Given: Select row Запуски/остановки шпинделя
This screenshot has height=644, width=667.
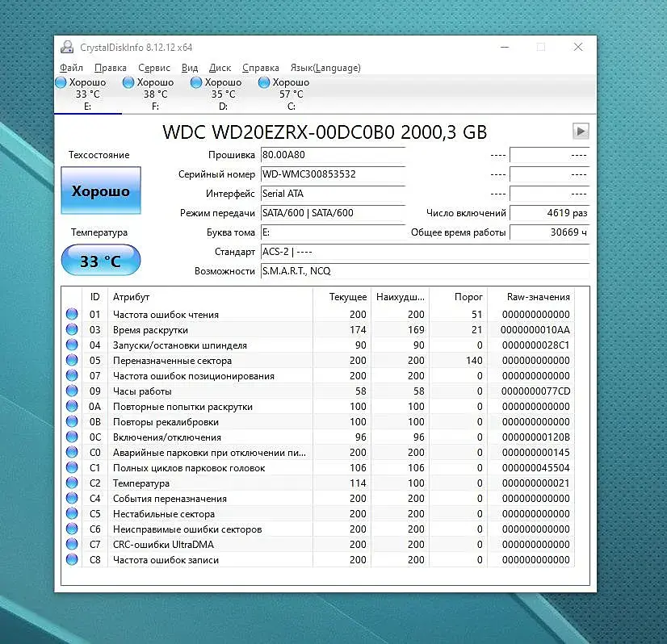Looking at the screenshot, I should point(318,345).
